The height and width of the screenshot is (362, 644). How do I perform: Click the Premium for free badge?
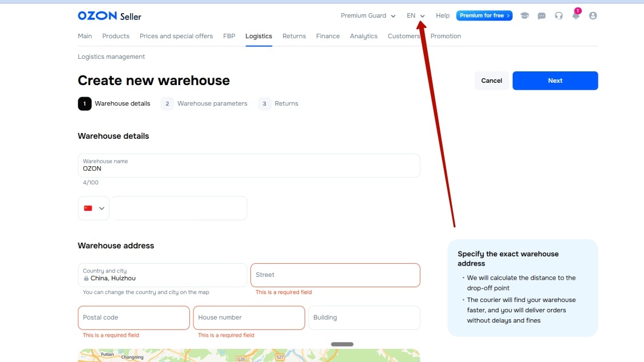click(484, 15)
